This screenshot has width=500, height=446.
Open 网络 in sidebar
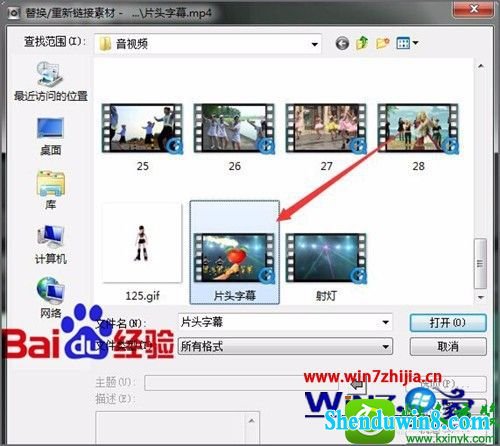point(50,298)
